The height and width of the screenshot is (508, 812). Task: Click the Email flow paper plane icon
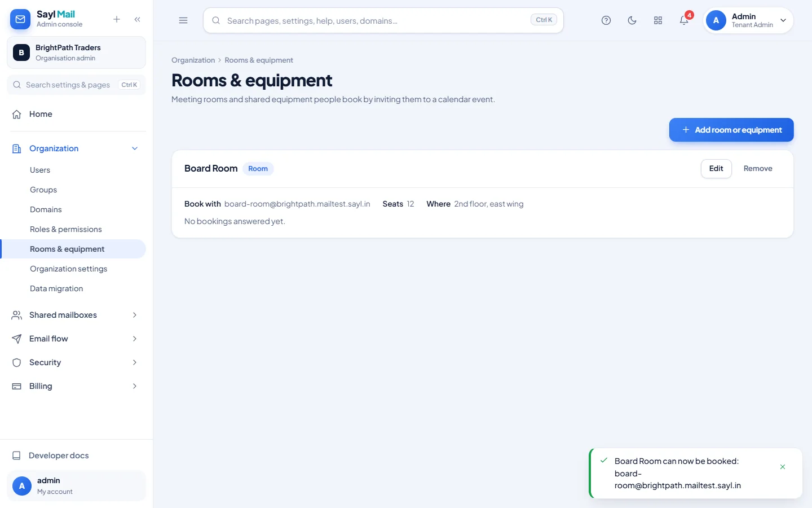[17, 339]
